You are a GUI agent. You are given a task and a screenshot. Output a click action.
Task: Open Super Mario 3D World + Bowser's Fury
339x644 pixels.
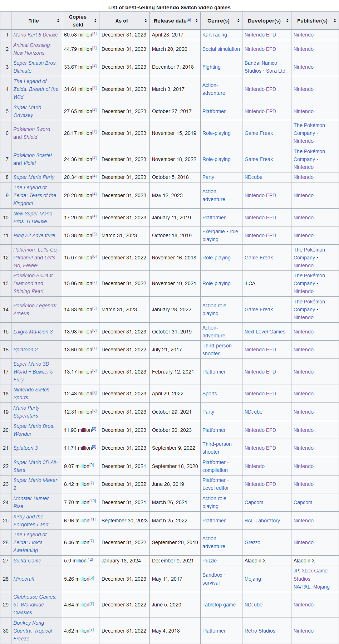tap(33, 372)
